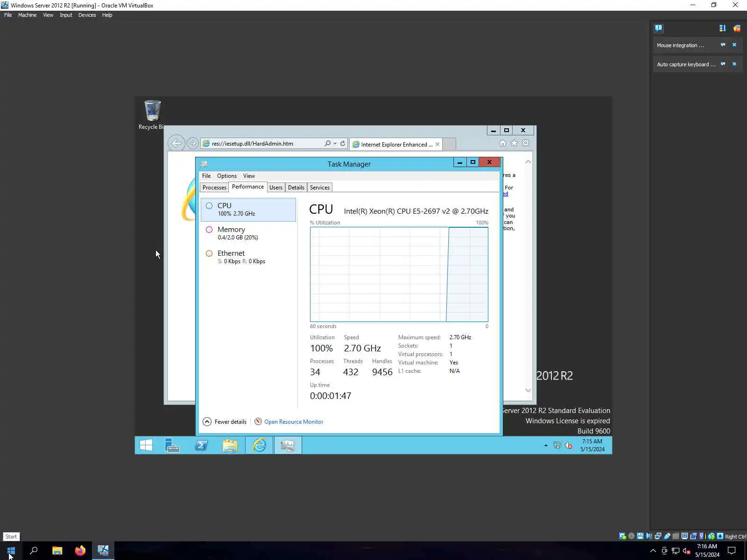Click the host Windows Start button
747x560 pixels.
[x=11, y=551]
